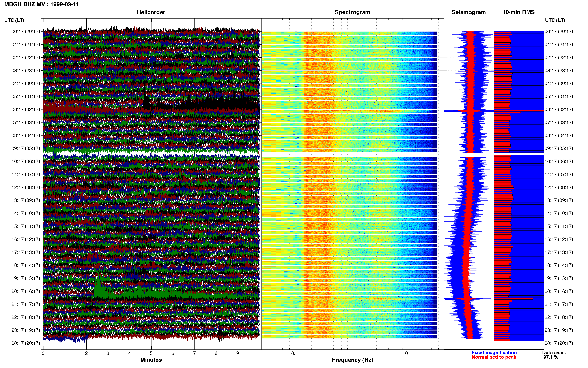Click left time label '01:17 (21:17)'
Screen dimensions: 588x368
[26, 44]
